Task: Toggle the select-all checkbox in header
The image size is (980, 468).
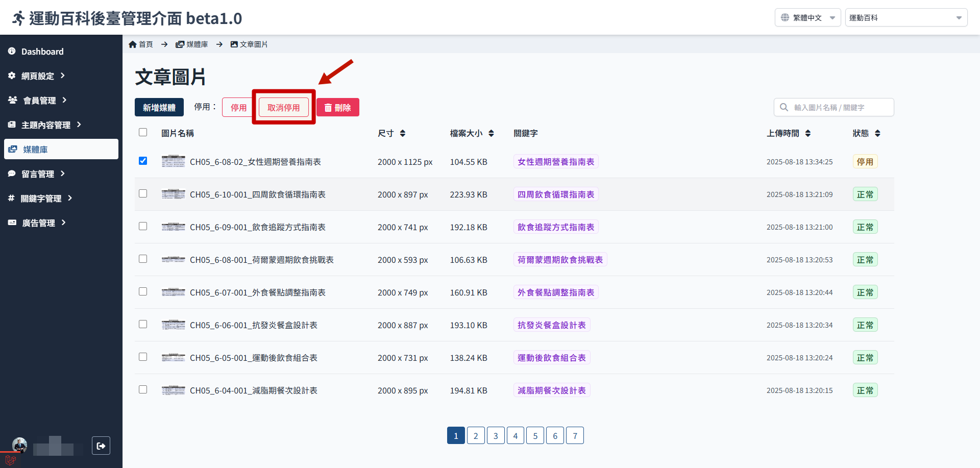Action: [143, 132]
